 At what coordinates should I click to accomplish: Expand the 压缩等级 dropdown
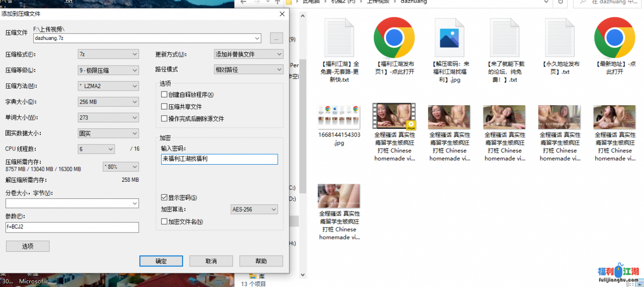(x=108, y=70)
